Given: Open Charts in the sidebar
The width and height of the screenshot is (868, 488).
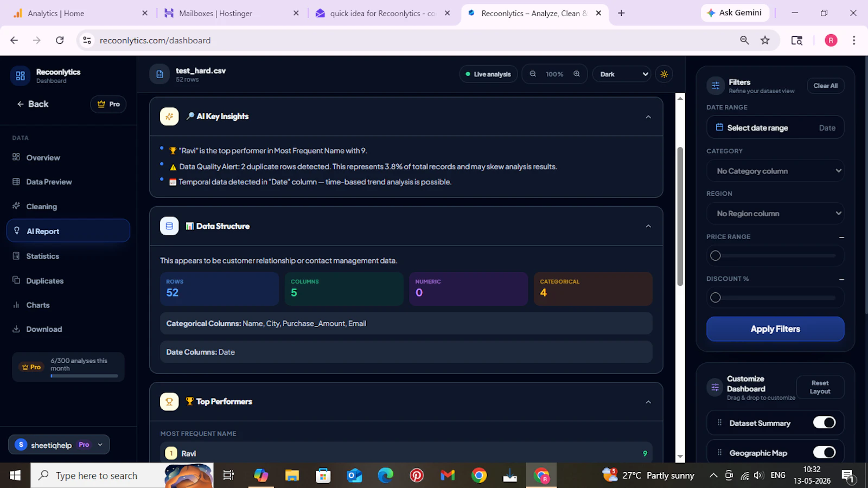Looking at the screenshot, I should point(68,305).
